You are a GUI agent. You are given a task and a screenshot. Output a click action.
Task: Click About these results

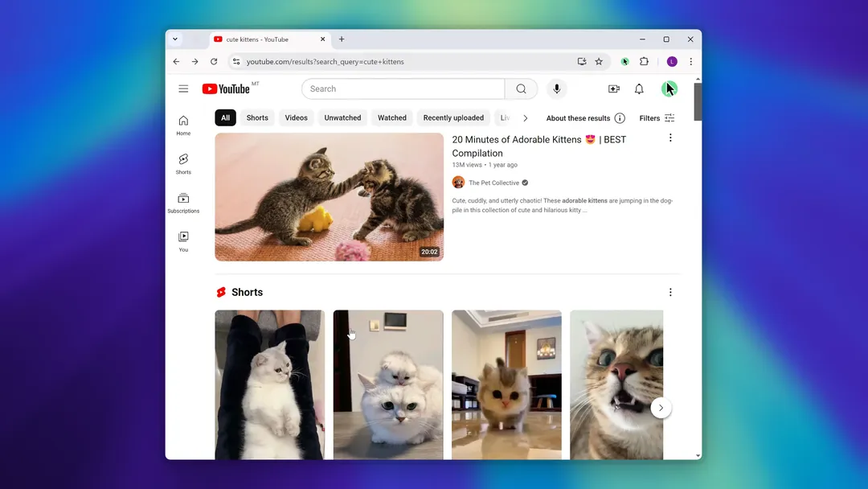[585, 118]
